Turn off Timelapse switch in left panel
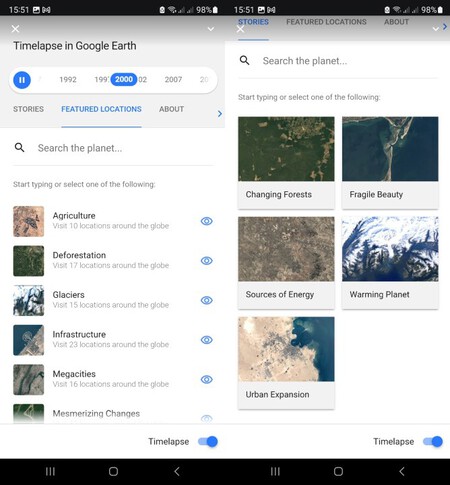Screen dimensions: 450x485 tap(208, 442)
